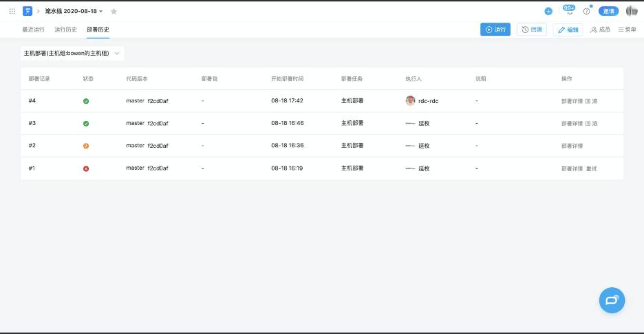Image resolution: width=644 pixels, height=334 pixels.
Task: Expand the pipeline name 流水线 2020-08-18 dropdown
Action: point(74,12)
